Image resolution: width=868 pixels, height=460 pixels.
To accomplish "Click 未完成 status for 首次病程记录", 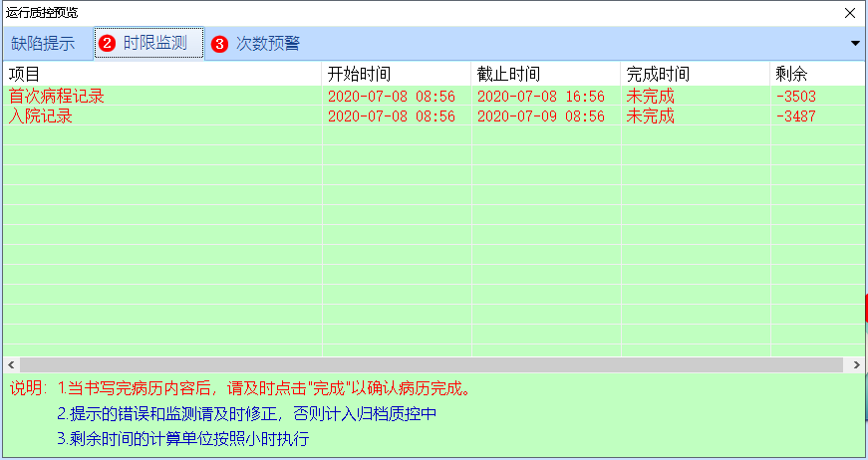I will click(x=651, y=97).
